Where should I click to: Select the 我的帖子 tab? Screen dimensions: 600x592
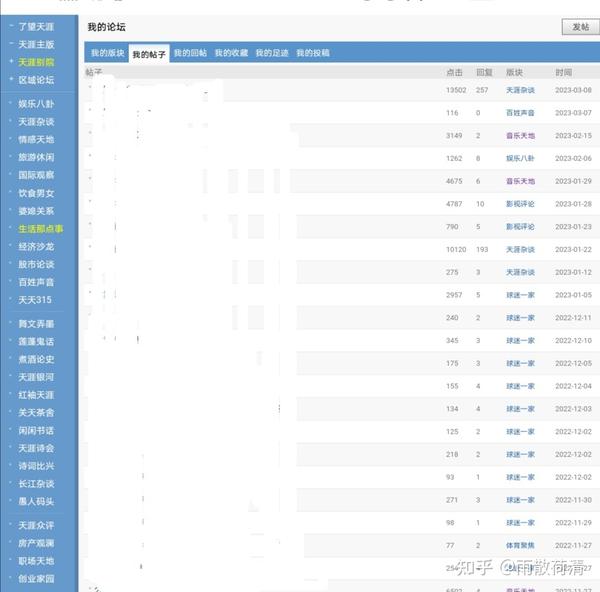click(x=149, y=54)
